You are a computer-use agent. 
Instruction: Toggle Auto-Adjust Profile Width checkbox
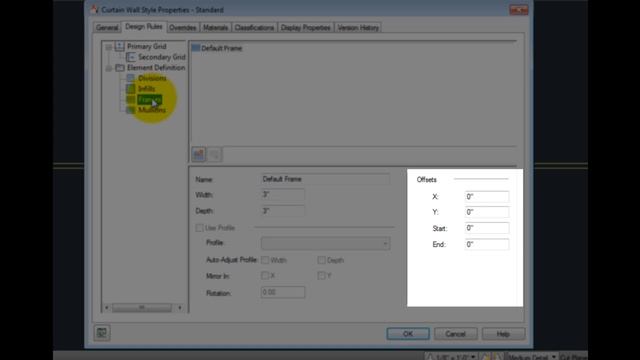coord(265,260)
